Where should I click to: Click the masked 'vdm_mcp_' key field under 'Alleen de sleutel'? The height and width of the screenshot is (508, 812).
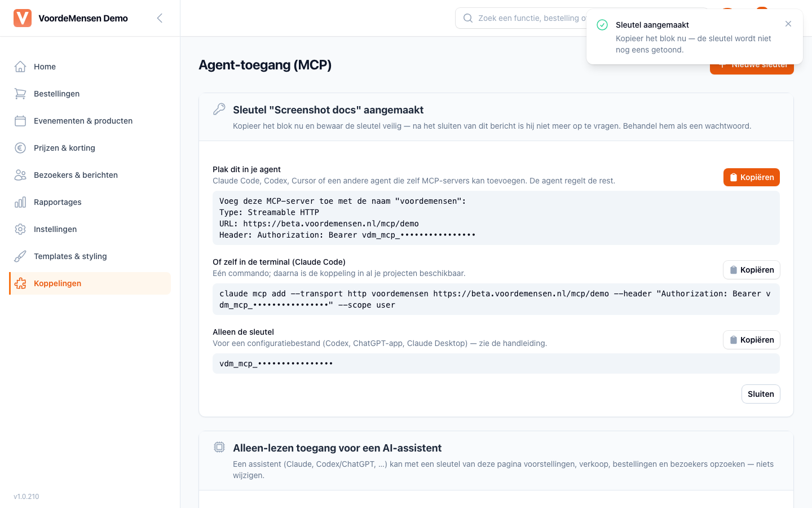[x=496, y=364]
